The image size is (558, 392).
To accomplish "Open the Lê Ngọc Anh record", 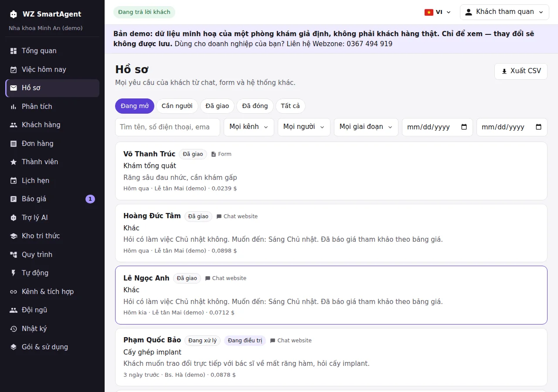I will click(x=331, y=295).
